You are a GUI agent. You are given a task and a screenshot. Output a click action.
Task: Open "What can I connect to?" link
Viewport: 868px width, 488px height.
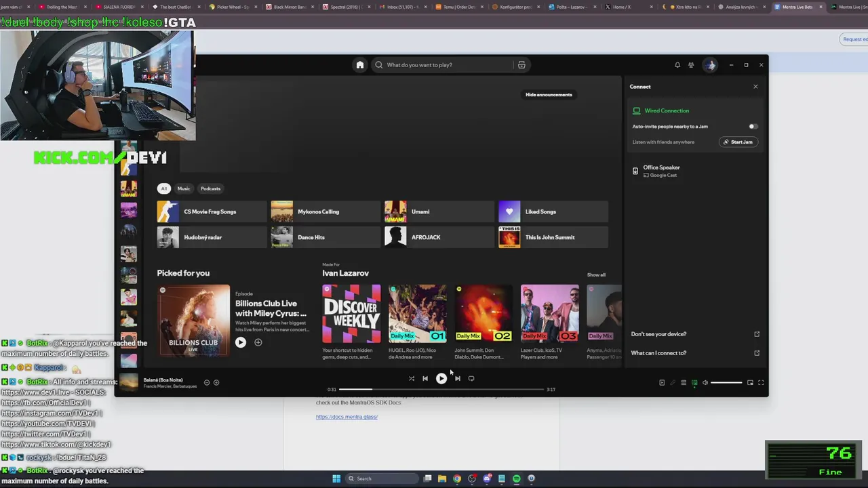tap(695, 353)
